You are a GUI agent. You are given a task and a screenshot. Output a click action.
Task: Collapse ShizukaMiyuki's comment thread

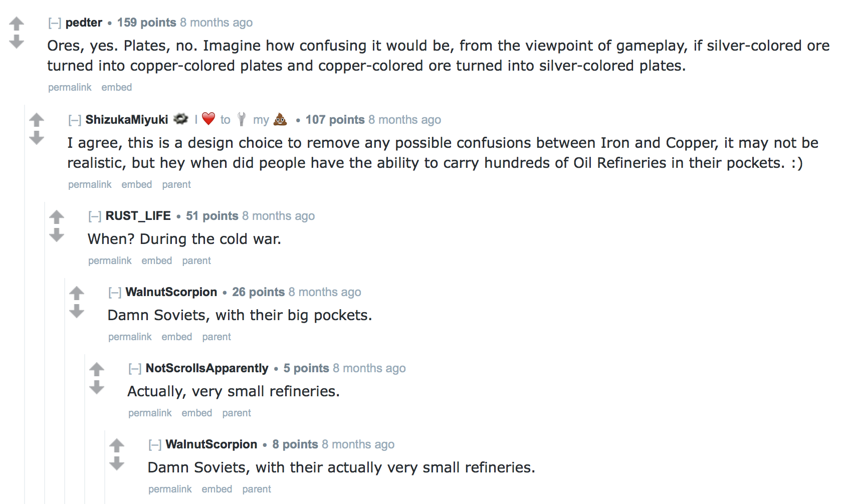75,120
